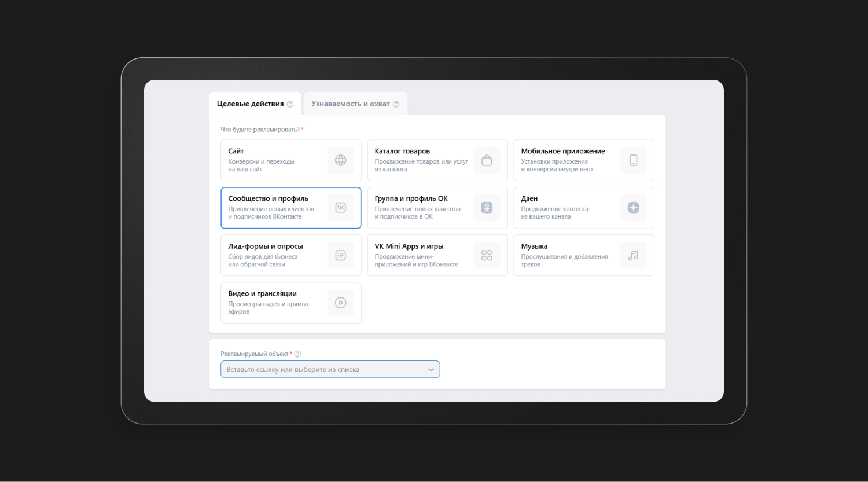The image size is (868, 482).
Task: Click description Привлечение новых клиентов и подписчиков ВКонтакте
Action: click(271, 213)
